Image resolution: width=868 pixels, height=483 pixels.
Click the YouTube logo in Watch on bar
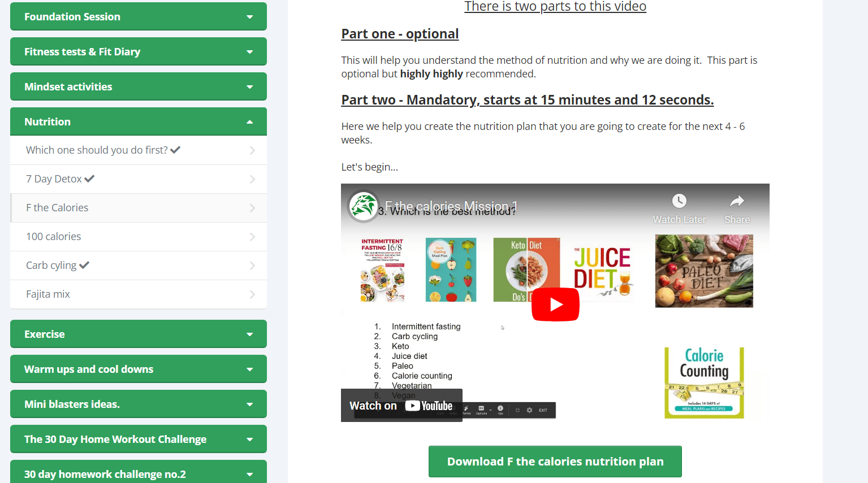click(429, 406)
